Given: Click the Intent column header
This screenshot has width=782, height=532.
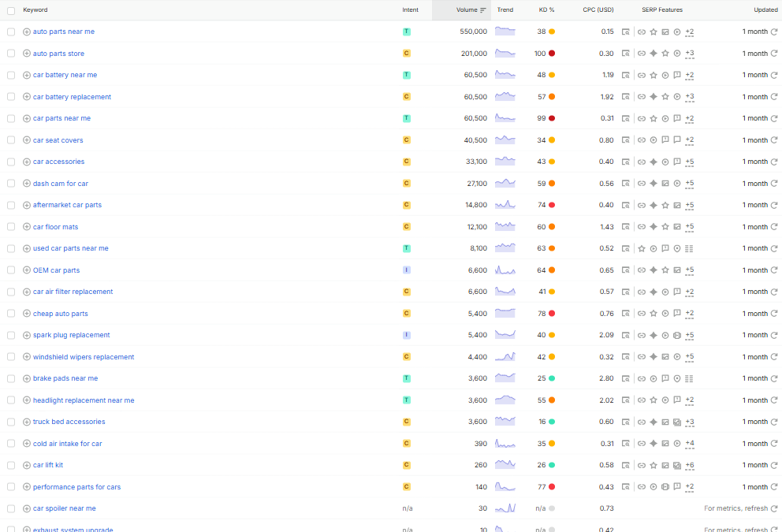Looking at the screenshot, I should (x=411, y=10).
